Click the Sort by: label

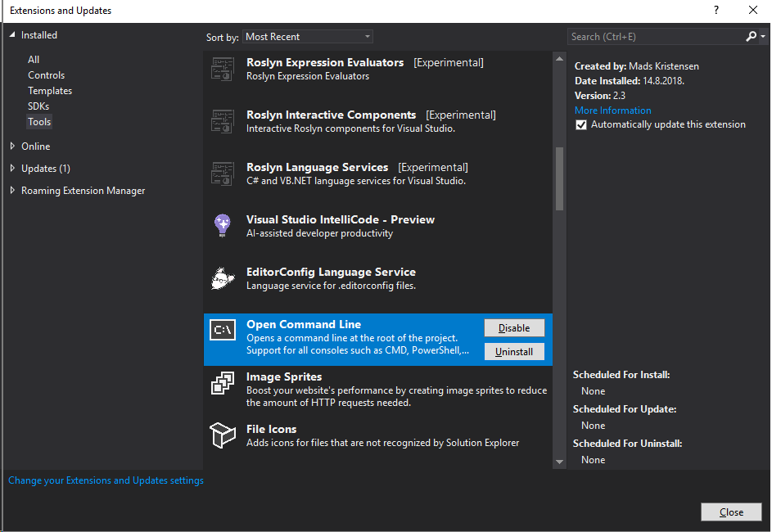(x=222, y=38)
